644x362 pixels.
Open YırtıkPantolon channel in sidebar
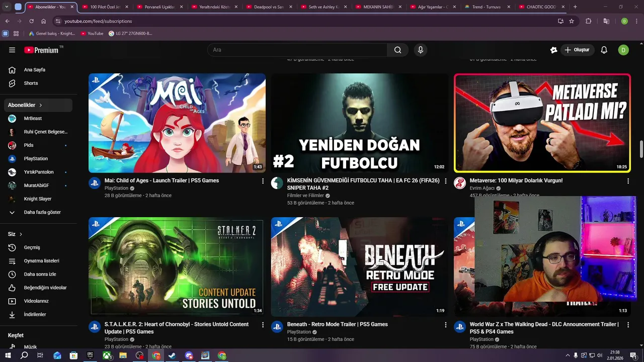pyautogui.click(x=39, y=172)
